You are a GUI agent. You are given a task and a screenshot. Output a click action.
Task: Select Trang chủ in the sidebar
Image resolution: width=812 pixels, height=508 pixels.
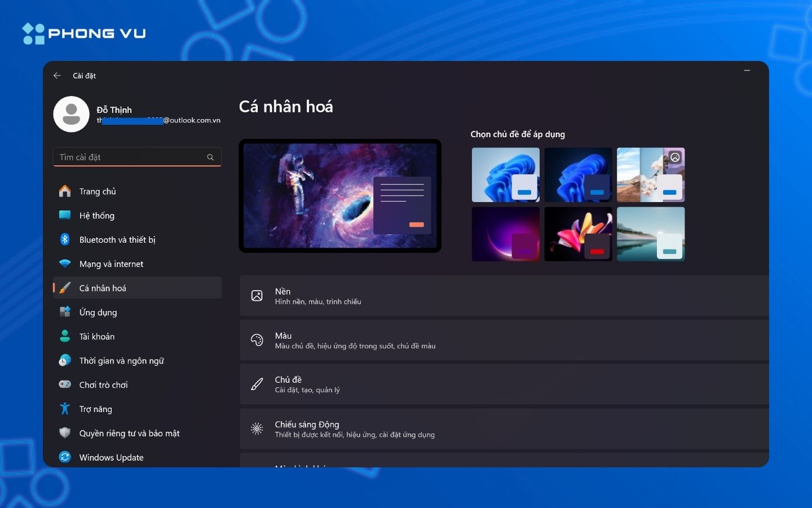pos(65,191)
